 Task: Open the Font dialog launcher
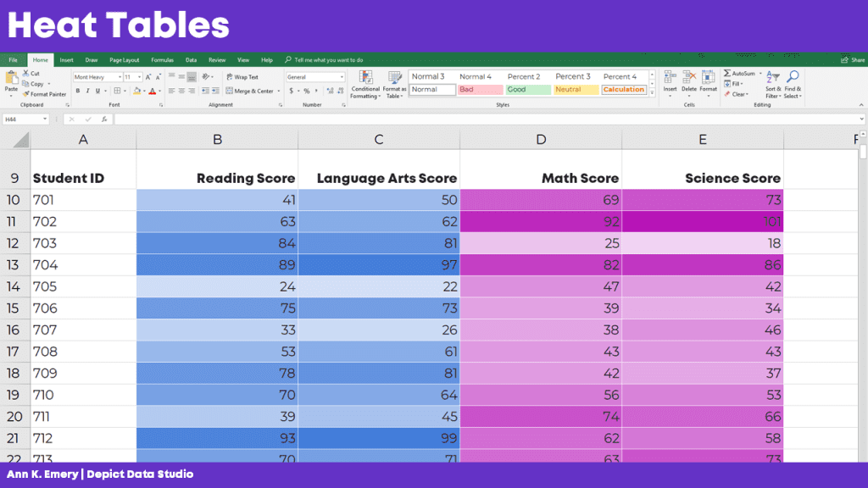click(161, 105)
